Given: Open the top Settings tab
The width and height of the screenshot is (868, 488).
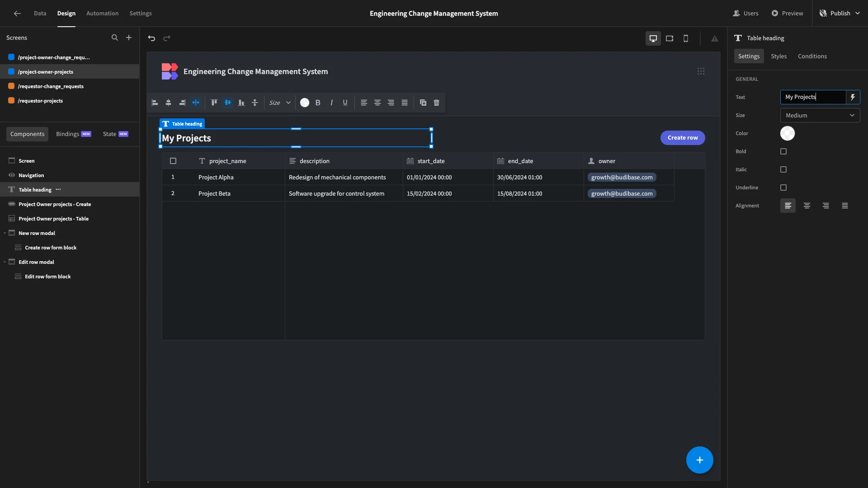Looking at the screenshot, I should pos(141,13).
